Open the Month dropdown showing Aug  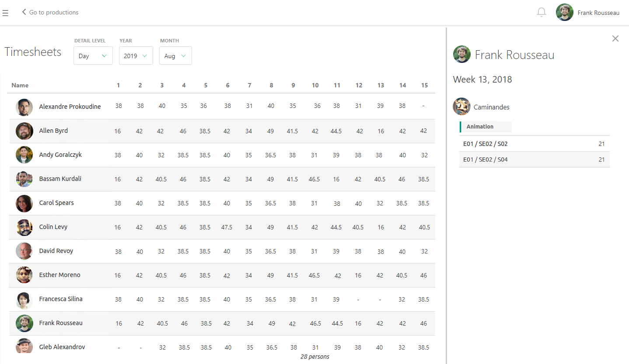point(175,56)
